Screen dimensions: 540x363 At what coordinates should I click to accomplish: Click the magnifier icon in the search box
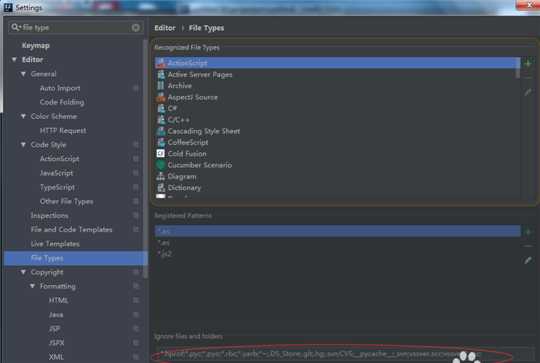(15, 27)
